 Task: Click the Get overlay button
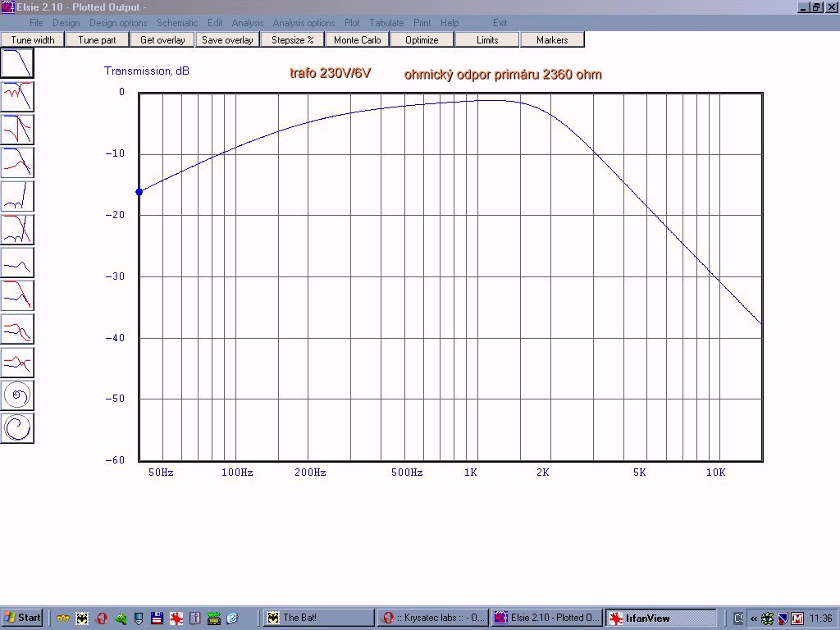(x=162, y=39)
